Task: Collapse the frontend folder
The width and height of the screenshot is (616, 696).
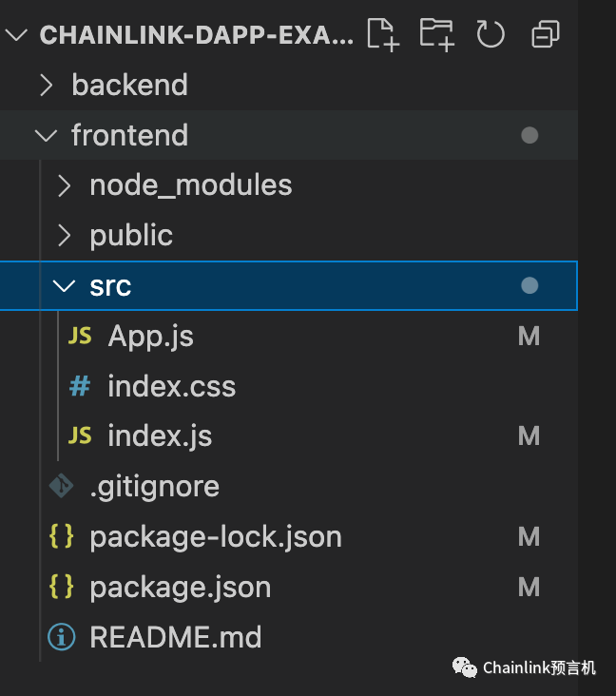Action: 46,135
